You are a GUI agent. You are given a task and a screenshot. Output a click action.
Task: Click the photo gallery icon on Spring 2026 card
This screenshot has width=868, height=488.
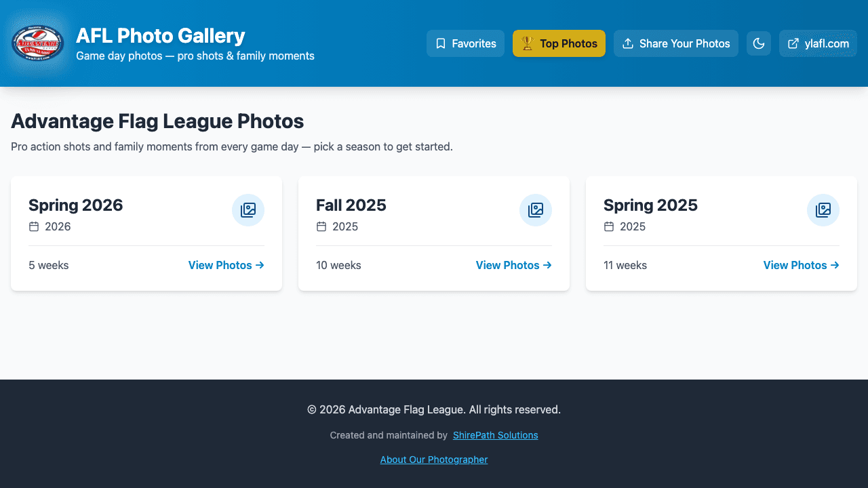(x=248, y=210)
